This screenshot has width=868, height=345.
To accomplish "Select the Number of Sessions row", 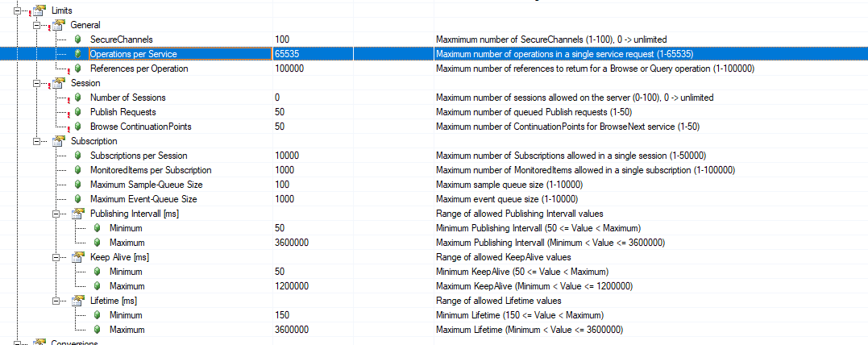I will click(x=434, y=98).
